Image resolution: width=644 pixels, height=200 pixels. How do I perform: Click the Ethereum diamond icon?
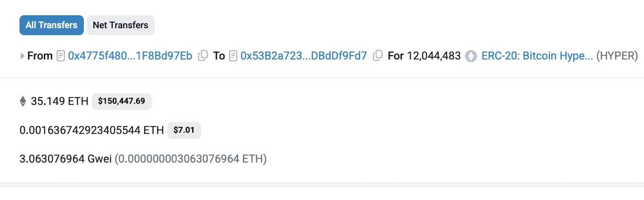23,101
